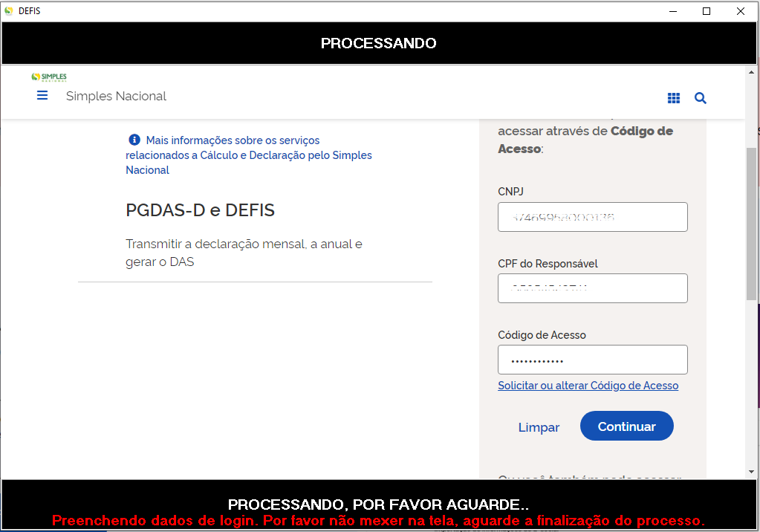Click the CNPJ input field
The image size is (760, 532).
pyautogui.click(x=592, y=217)
